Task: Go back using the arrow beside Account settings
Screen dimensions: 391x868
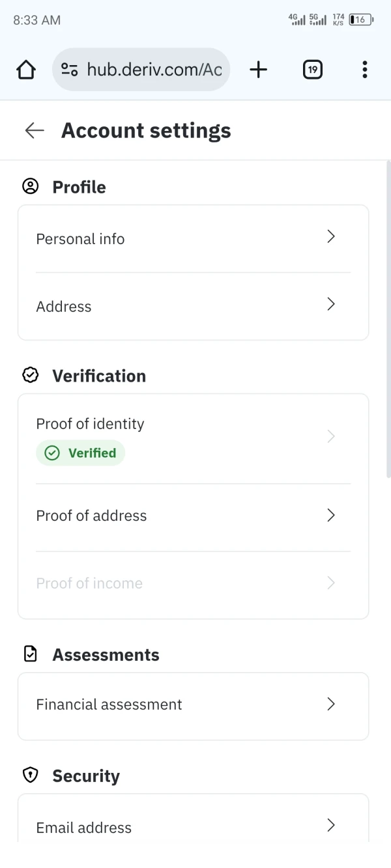Action: point(34,130)
